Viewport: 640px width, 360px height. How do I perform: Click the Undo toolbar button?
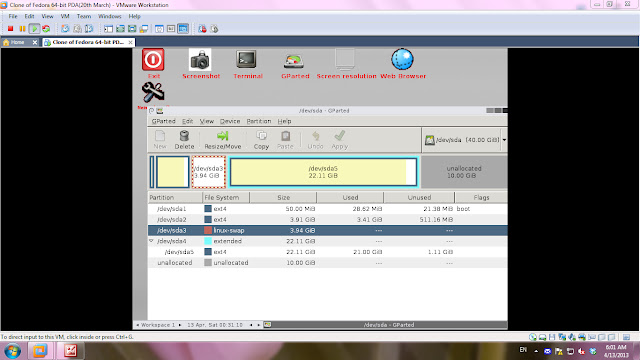316,140
